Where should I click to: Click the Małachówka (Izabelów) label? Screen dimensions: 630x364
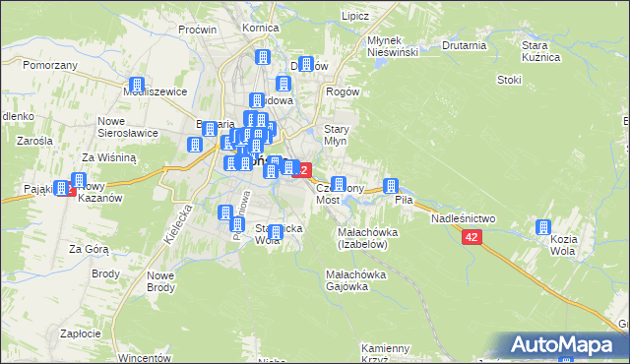[367, 238]
